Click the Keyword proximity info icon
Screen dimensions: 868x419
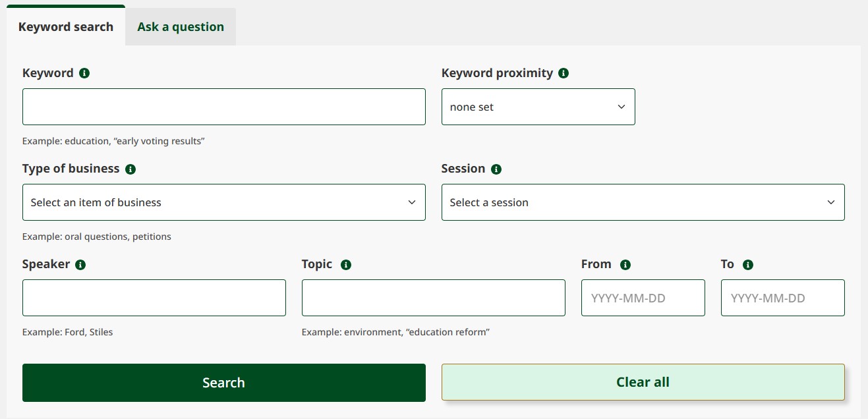point(564,73)
